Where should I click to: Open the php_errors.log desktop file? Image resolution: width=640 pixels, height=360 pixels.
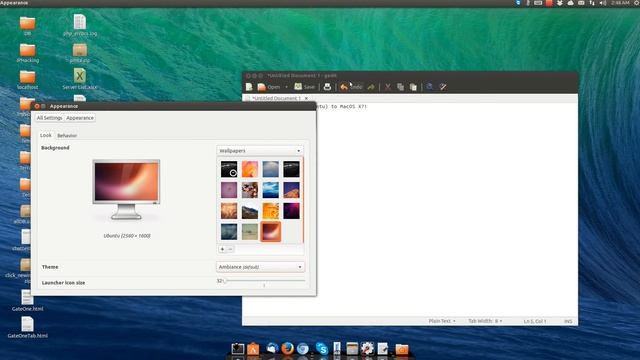tap(80, 25)
